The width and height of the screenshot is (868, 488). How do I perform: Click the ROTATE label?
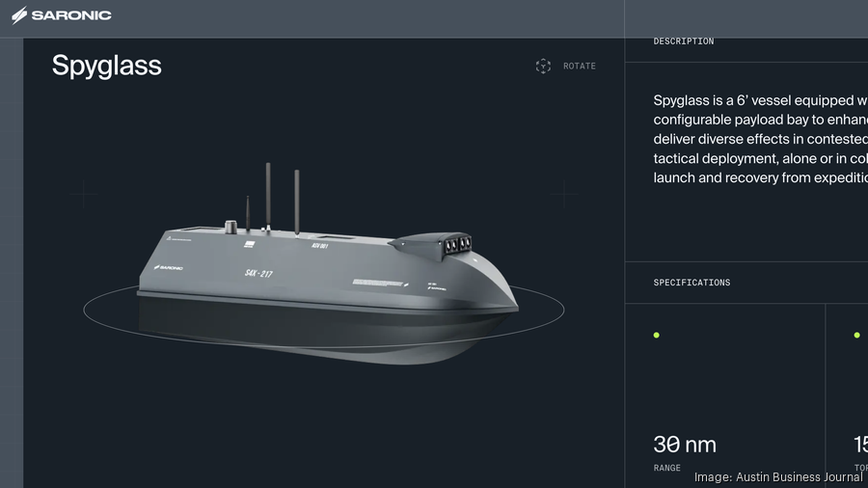point(579,66)
